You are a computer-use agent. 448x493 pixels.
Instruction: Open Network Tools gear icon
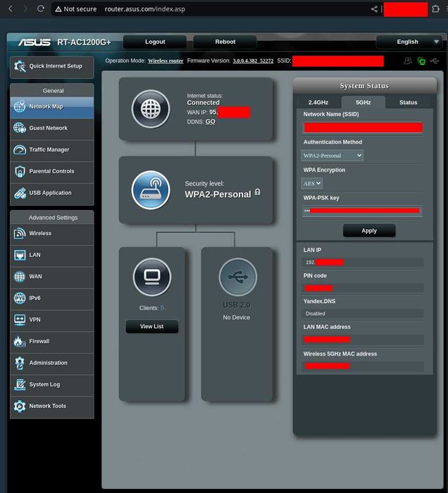pos(20,406)
